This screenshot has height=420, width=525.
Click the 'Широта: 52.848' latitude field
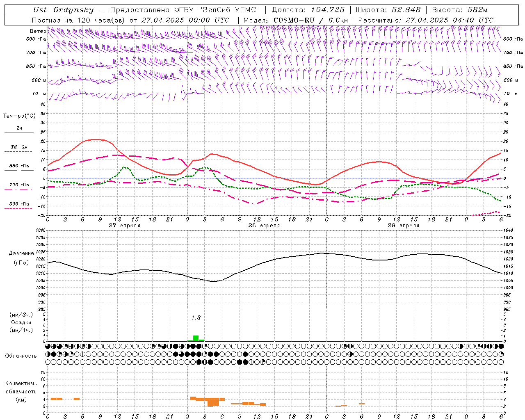pos(388,10)
